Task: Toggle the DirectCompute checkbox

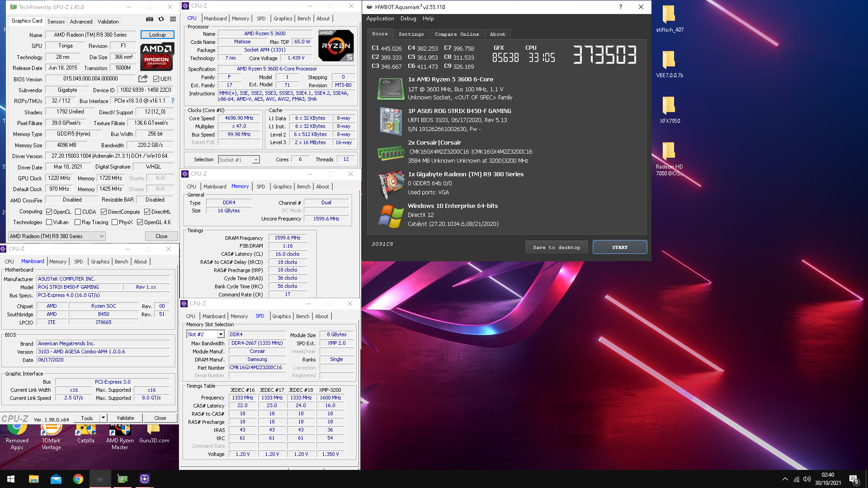Action: pos(104,212)
